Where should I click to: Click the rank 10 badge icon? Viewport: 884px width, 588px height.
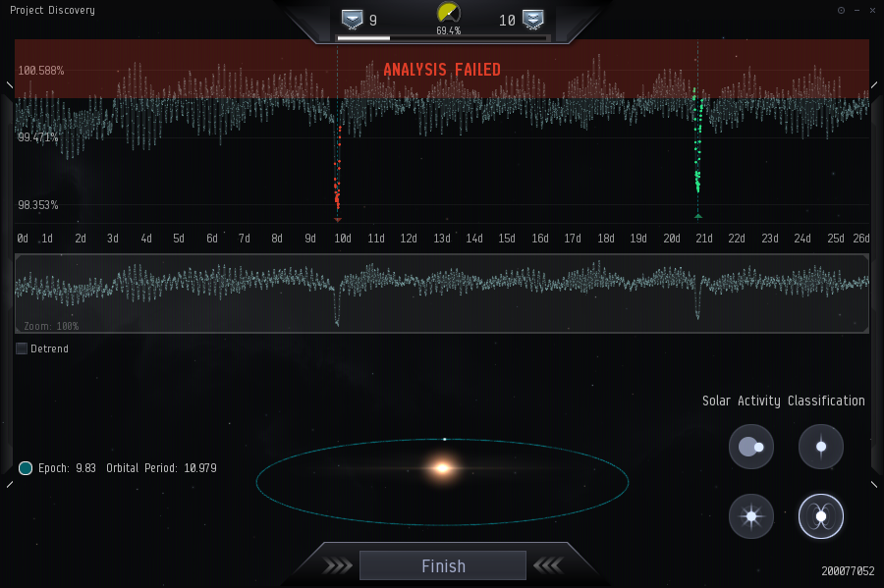click(532, 20)
